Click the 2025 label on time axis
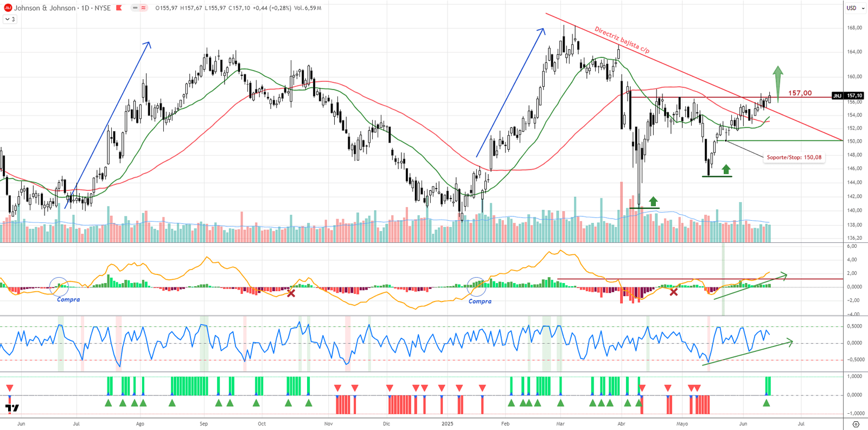868x430 pixels. (448, 423)
